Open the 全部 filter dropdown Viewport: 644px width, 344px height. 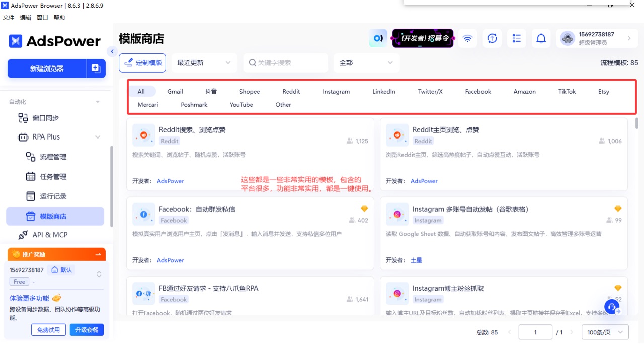366,63
